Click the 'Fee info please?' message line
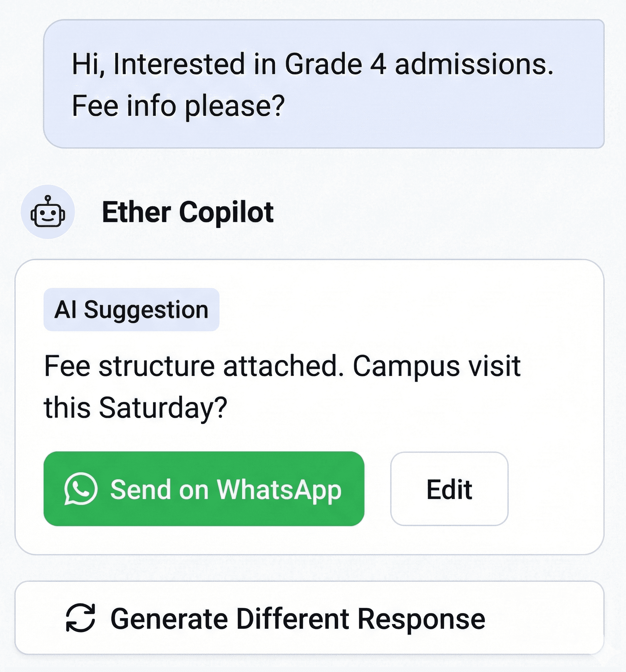The width and height of the screenshot is (626, 672). tap(178, 106)
